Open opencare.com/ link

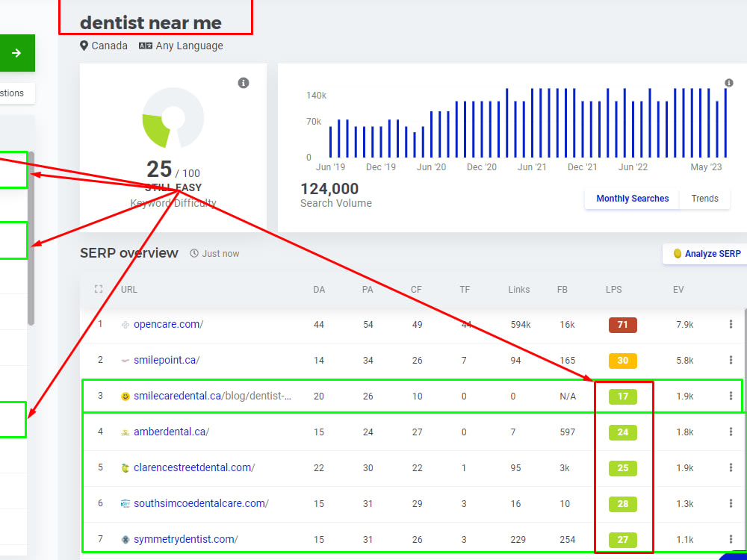pyautogui.click(x=168, y=324)
